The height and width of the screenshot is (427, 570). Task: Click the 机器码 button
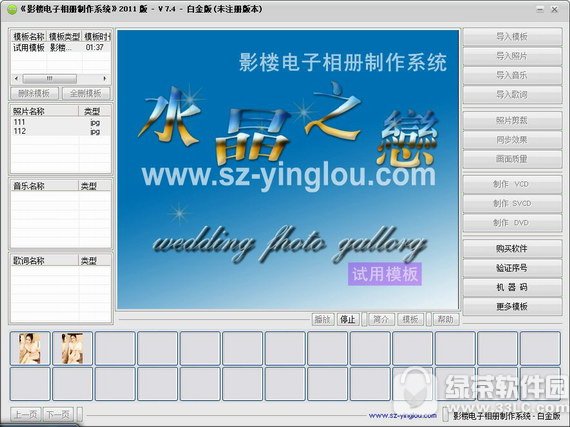click(512, 287)
